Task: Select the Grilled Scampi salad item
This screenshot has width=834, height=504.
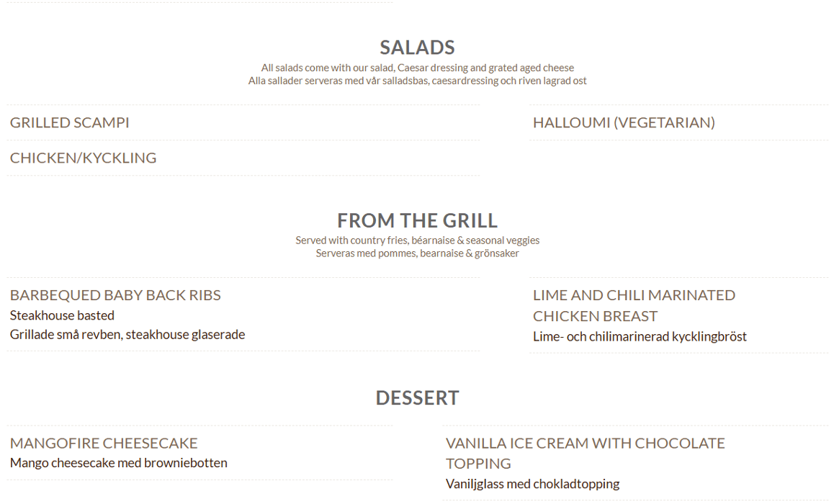Action: click(x=70, y=122)
